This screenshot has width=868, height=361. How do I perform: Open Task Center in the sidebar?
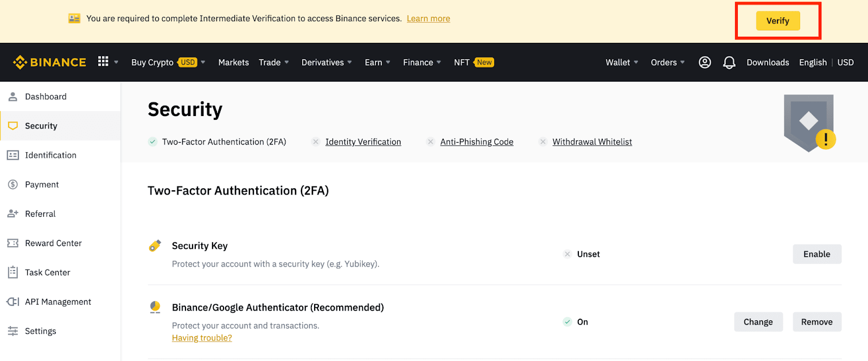click(x=60, y=272)
